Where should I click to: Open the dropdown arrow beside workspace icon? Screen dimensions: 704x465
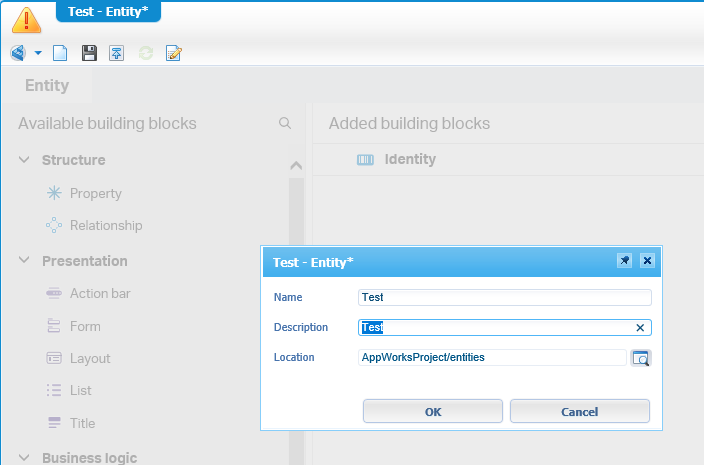tap(38, 53)
